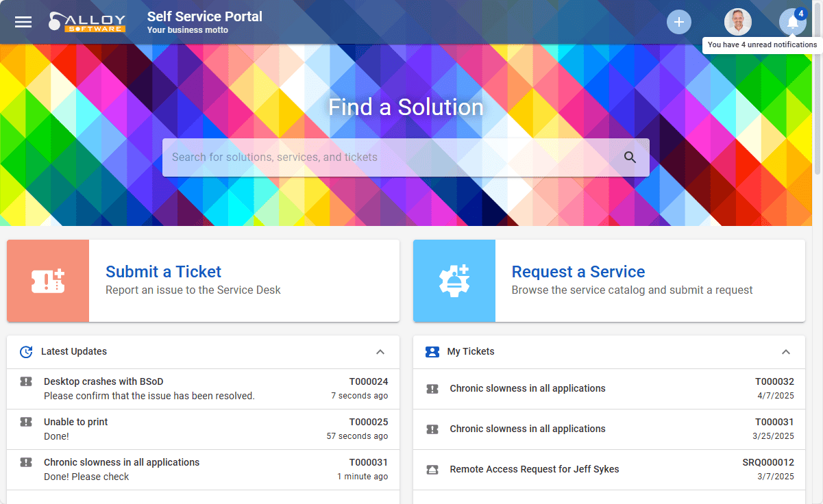Click ticket icon beside T000031 in Latest Updates

point(26,463)
